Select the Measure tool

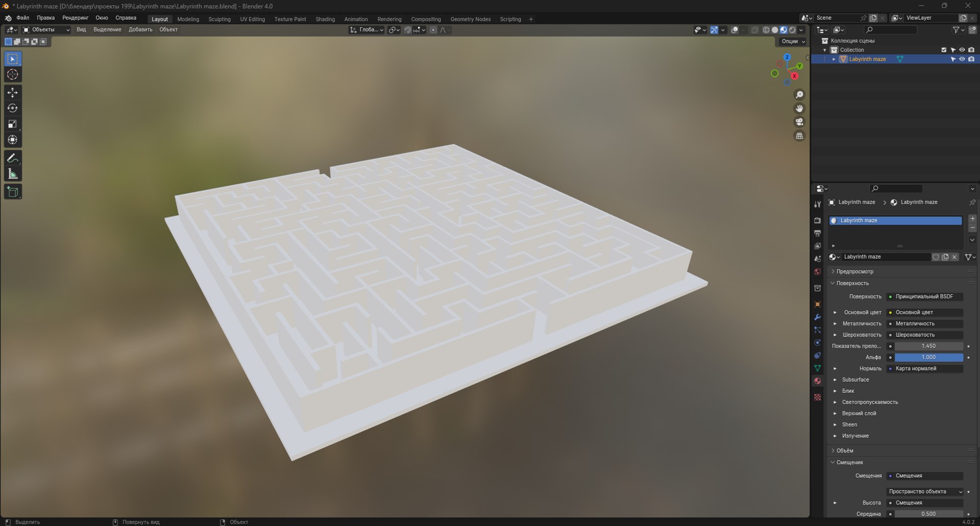point(13,174)
